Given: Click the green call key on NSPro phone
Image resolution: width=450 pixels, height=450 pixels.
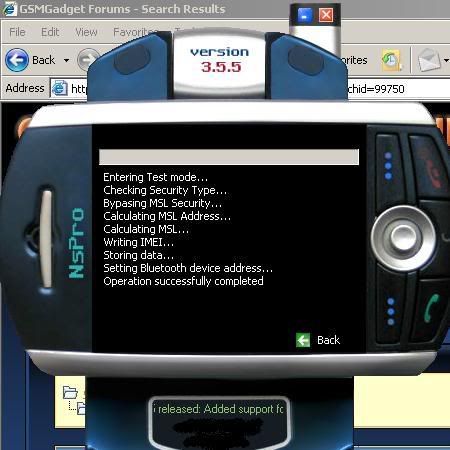Looking at the screenshot, I should 432,308.
